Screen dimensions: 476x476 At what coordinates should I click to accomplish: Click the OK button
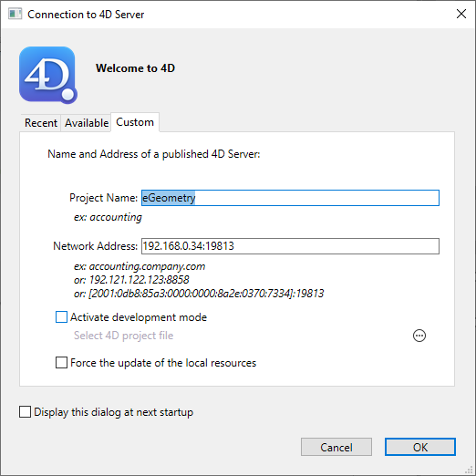pyautogui.click(x=420, y=447)
